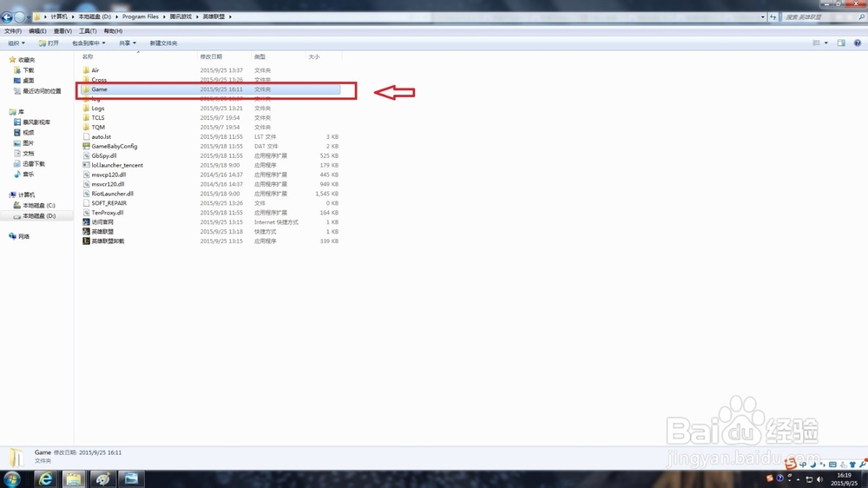
Task: Open the 包含到库中 dropdown
Action: pyautogui.click(x=88, y=43)
